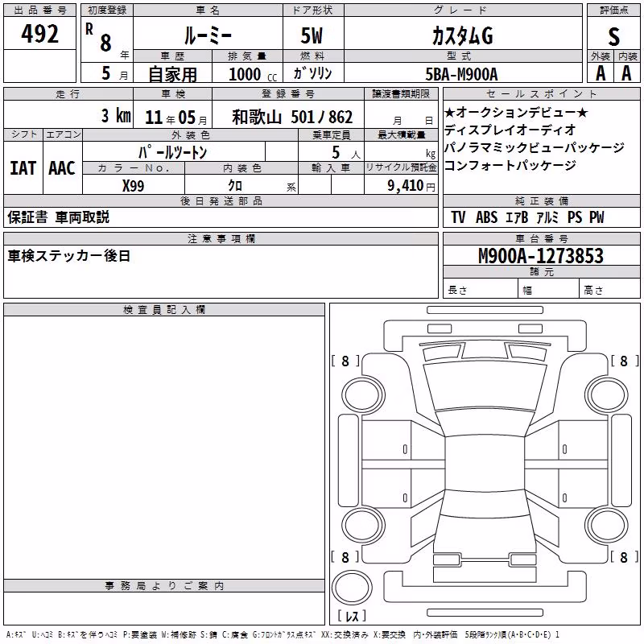Click the front-left tire circle in diagram

click(363, 395)
